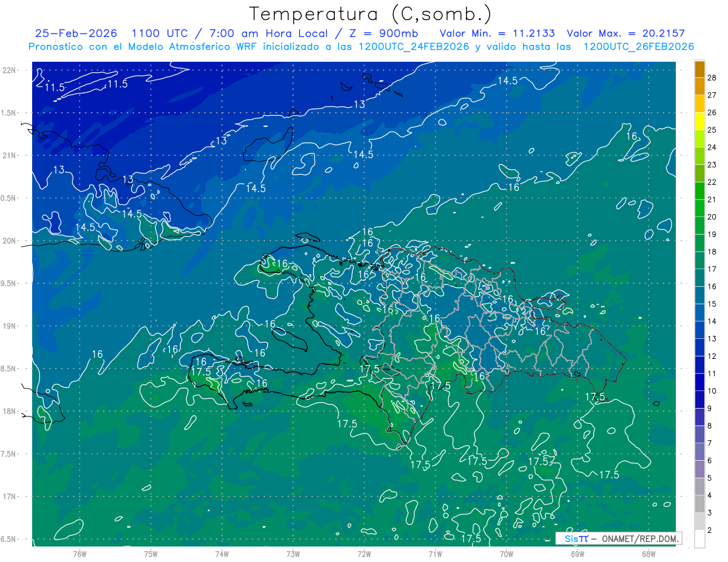Viewport: 728px width, 562px height.
Task: Click the cut-off '6.5N' latitude label
Action: [x=9, y=539]
